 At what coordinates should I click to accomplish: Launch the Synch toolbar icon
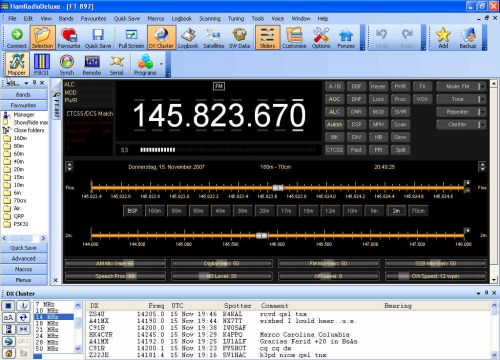pyautogui.click(x=67, y=64)
